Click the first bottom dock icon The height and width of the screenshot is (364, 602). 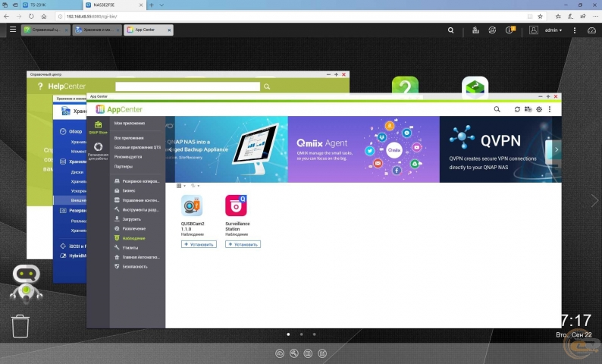coord(280,353)
